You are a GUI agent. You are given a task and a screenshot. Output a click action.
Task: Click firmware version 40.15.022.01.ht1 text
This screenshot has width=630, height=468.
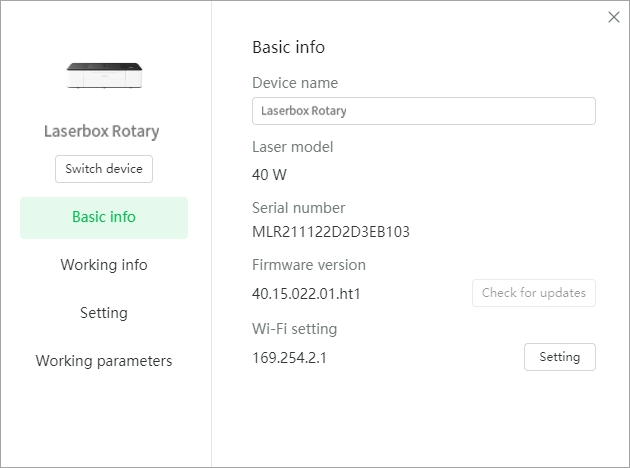tap(306, 294)
